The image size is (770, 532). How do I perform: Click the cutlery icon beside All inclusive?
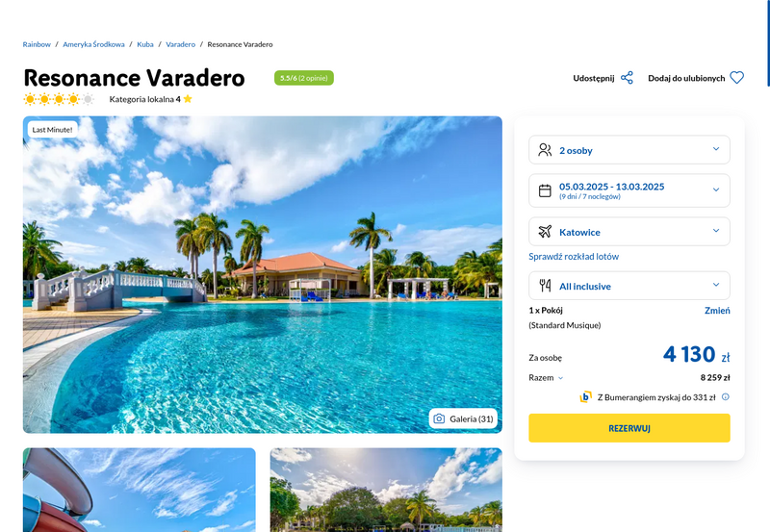pos(545,286)
